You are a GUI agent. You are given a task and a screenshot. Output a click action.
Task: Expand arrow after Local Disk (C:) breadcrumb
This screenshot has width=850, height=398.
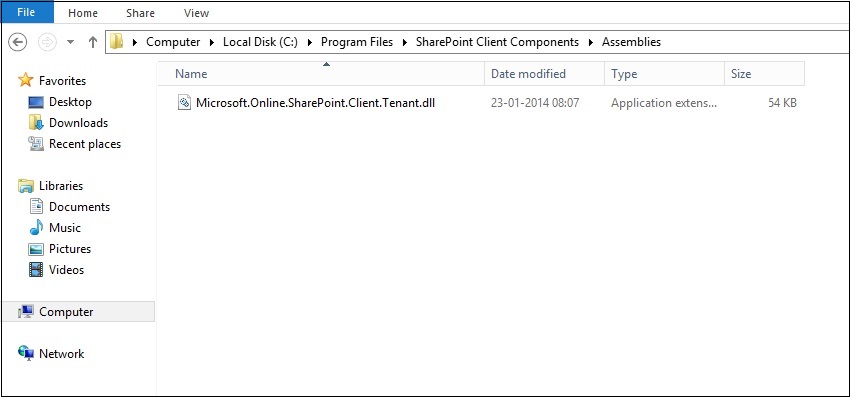pos(310,42)
